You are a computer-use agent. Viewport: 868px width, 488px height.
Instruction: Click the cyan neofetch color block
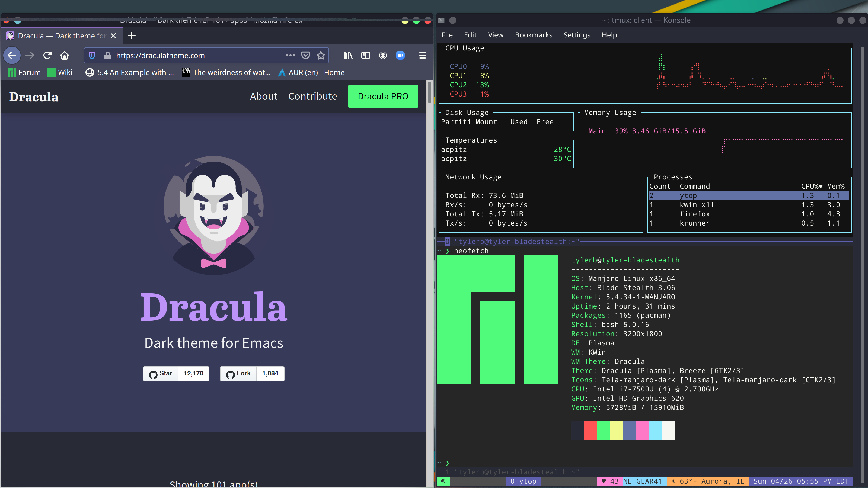point(656,431)
